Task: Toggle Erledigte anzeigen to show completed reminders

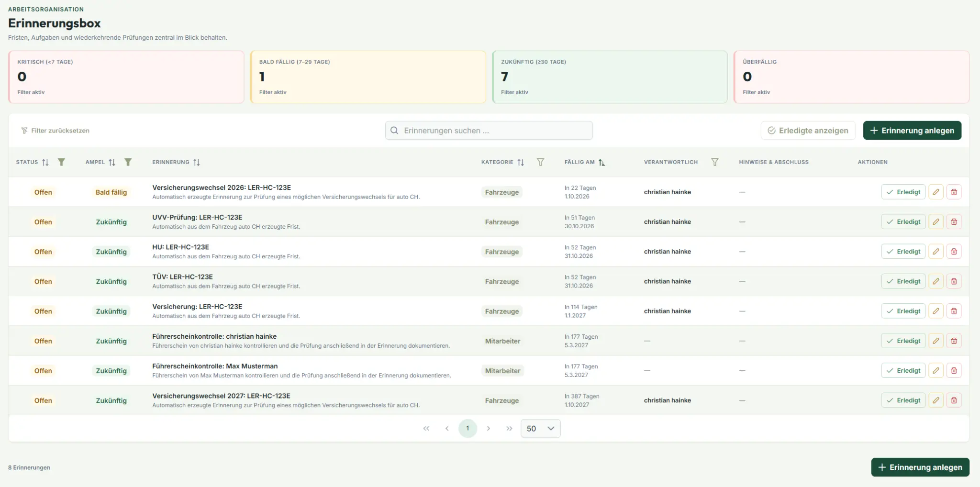Action: [808, 131]
